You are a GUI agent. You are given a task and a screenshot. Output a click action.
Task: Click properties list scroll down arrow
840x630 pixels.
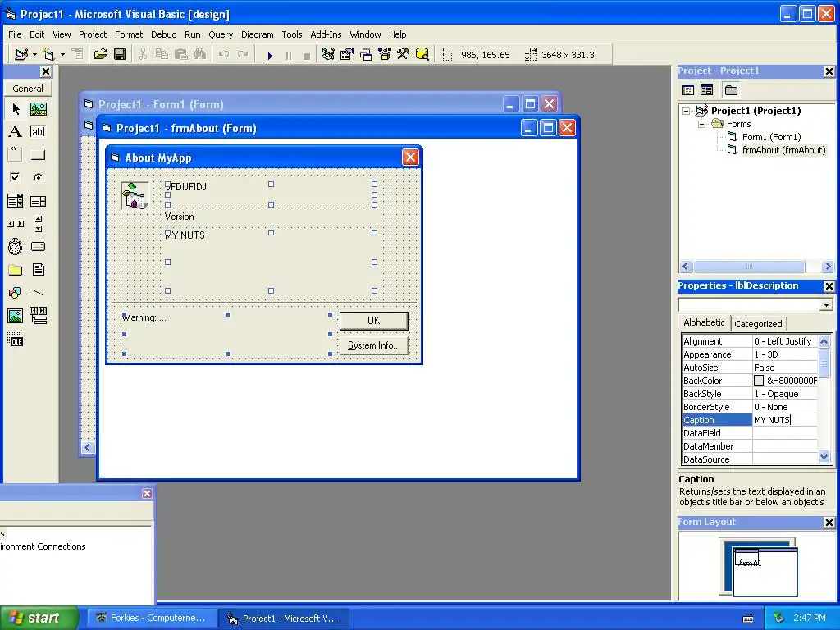click(x=824, y=457)
